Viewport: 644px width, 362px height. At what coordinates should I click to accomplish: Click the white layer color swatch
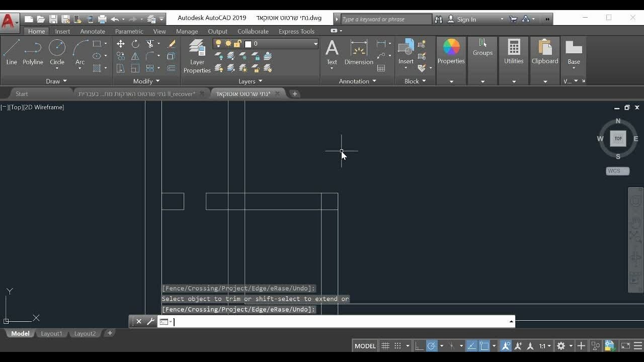pyautogui.click(x=248, y=44)
